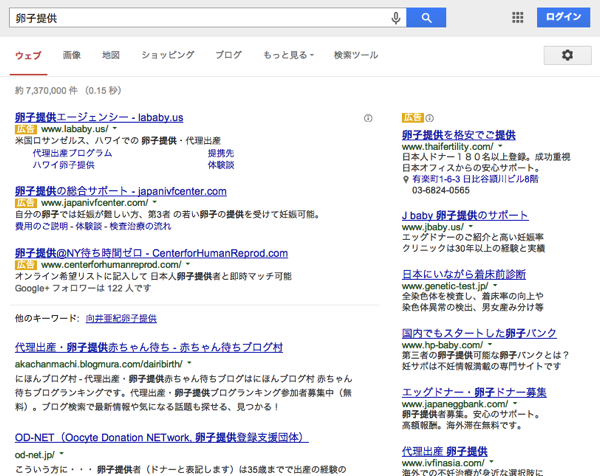This screenshot has width=600, height=476.
Task: Click info icon beside right-column 広告 label
Action: coord(430,118)
